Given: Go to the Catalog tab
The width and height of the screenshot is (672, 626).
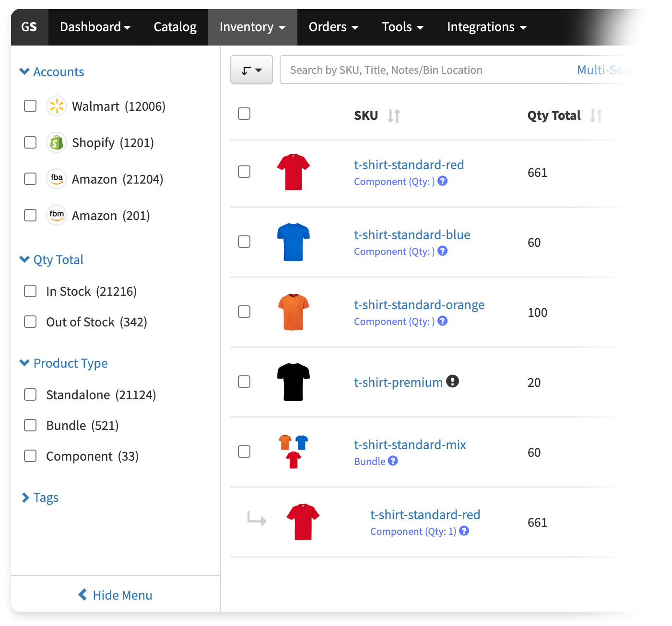Looking at the screenshot, I should coord(175,27).
